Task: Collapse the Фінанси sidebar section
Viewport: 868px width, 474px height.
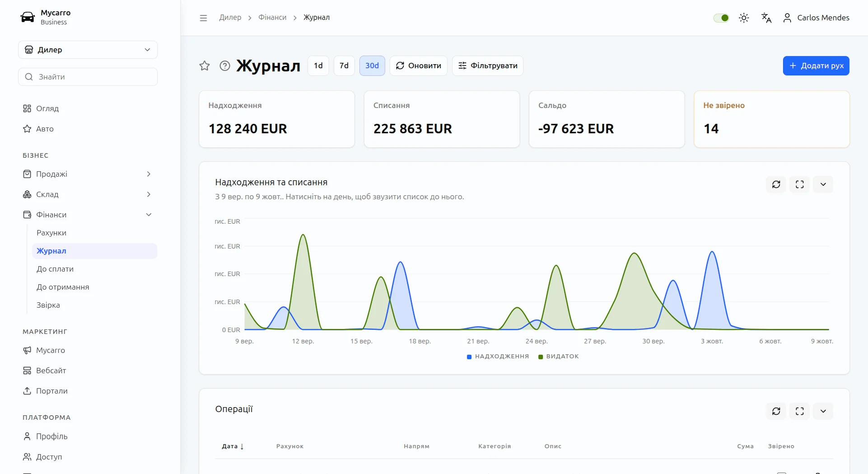Action: click(x=88, y=215)
